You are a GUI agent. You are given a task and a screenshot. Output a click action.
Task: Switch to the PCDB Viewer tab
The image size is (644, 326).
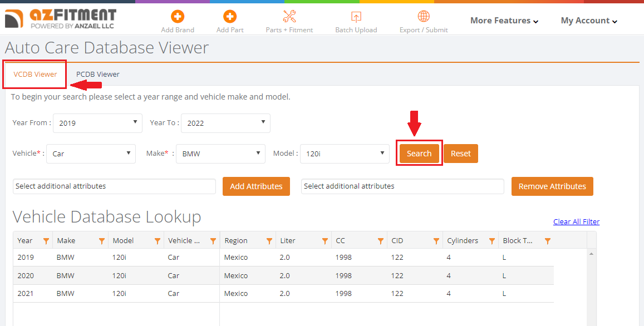point(98,75)
